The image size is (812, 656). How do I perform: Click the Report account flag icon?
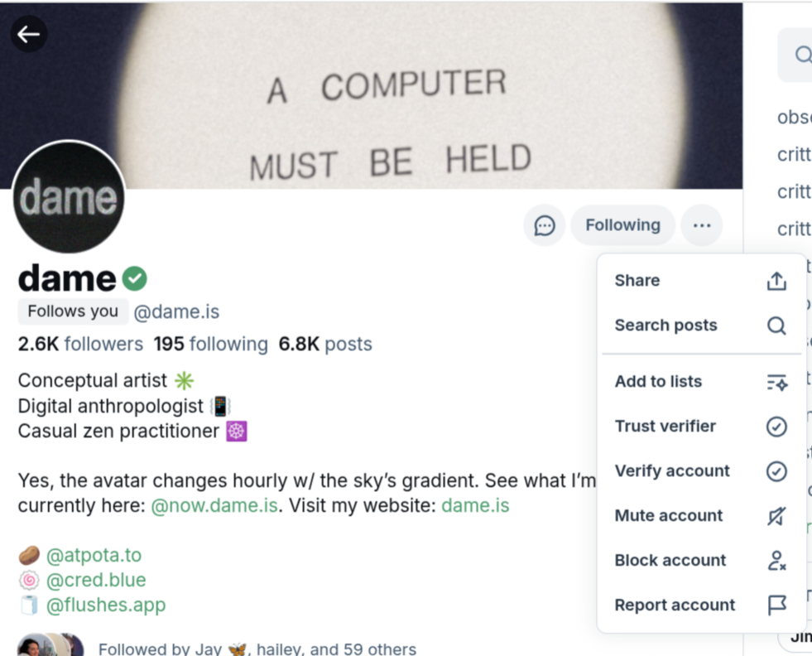pos(776,605)
